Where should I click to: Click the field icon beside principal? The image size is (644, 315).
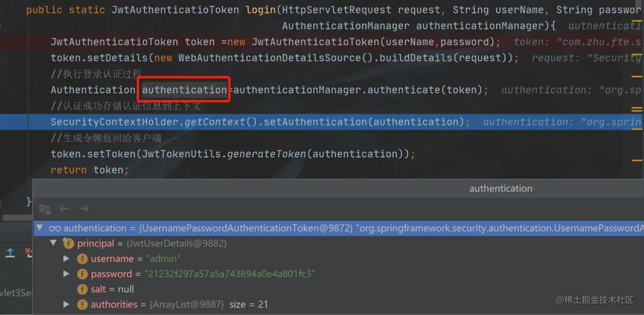[69, 244]
